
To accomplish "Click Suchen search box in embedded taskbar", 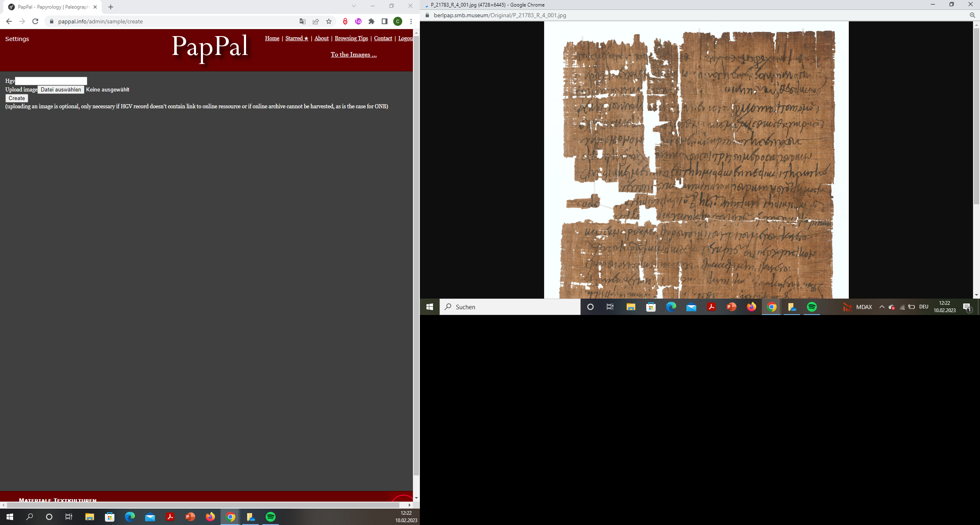I will point(510,307).
